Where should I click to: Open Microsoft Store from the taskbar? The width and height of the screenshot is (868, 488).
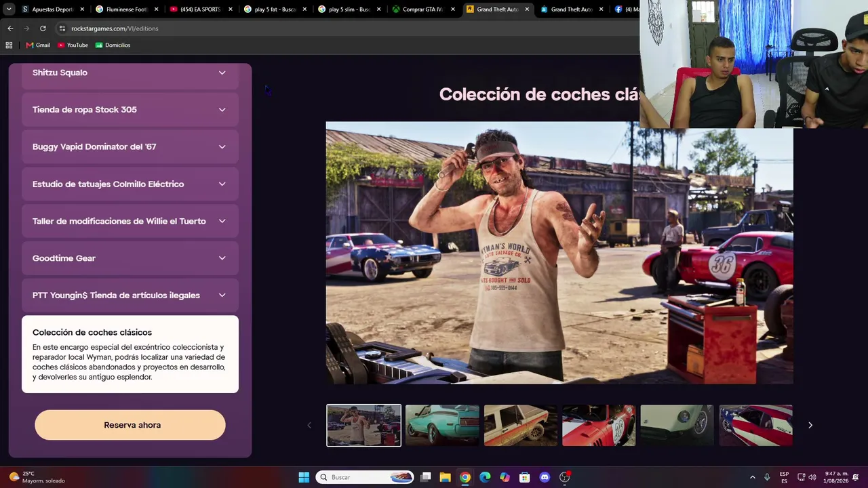(524, 477)
